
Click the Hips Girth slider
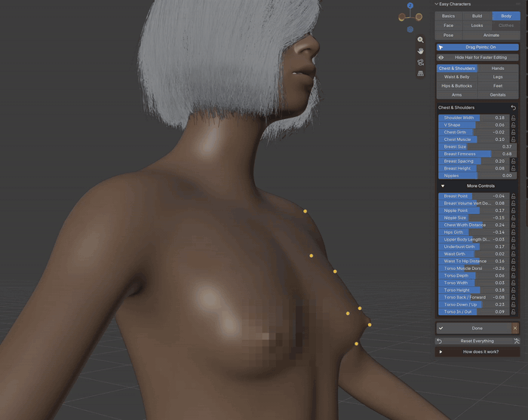474,232
